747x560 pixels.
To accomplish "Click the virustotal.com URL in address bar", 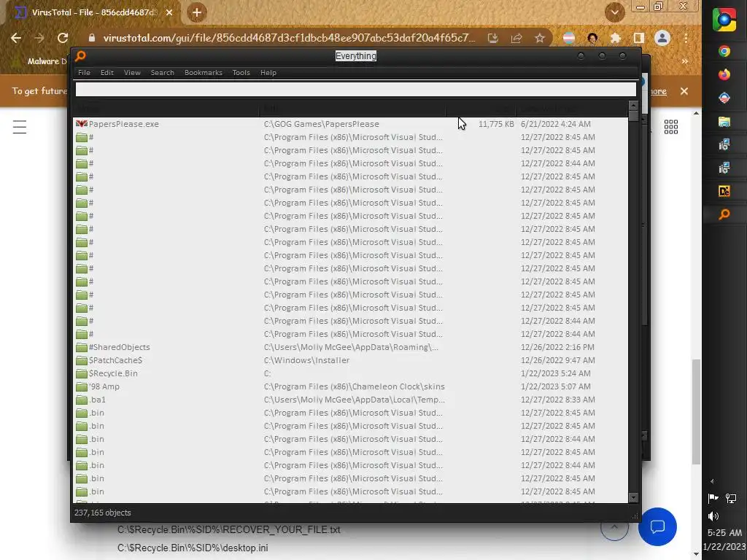I will coord(289,38).
